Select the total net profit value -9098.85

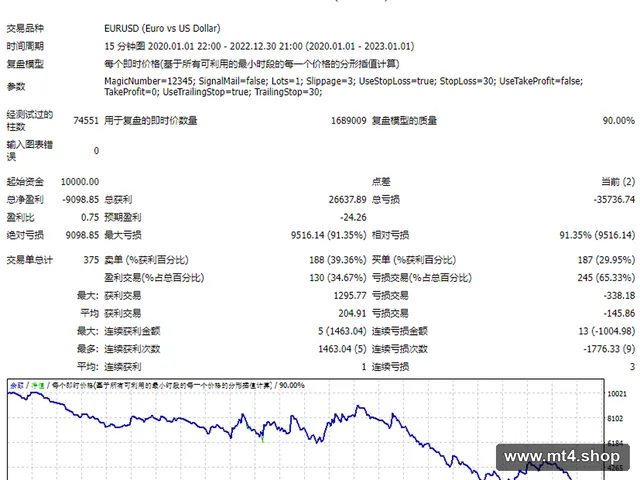point(80,200)
